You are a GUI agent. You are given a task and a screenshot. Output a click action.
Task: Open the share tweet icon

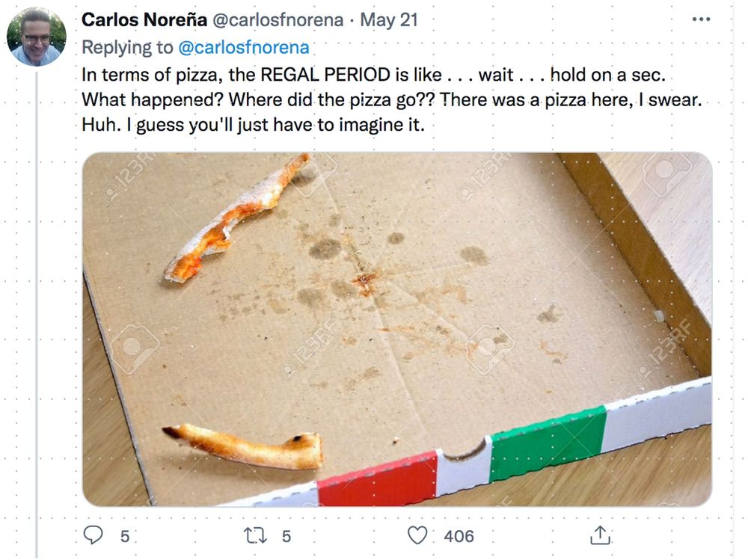click(x=601, y=535)
